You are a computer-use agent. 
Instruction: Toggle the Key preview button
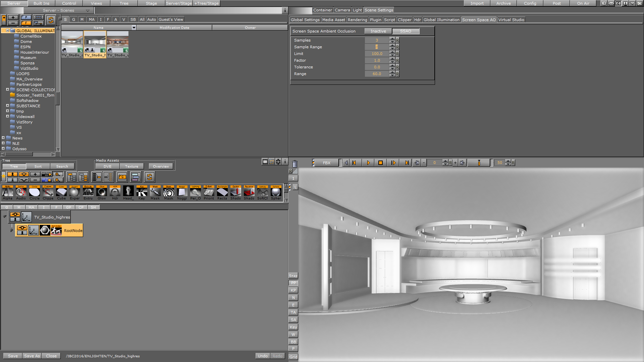(x=293, y=327)
